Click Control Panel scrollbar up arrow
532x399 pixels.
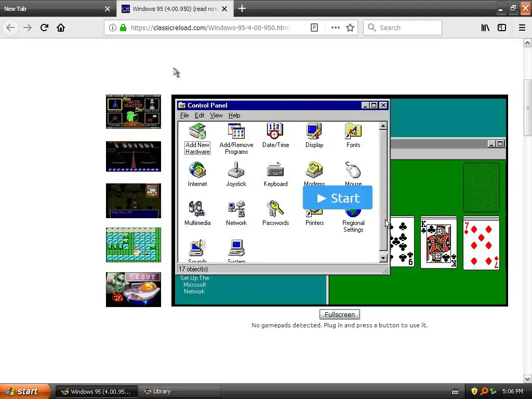[383, 126]
